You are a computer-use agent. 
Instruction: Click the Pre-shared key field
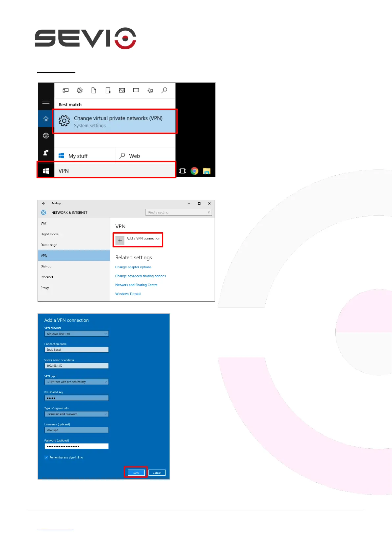(76, 398)
